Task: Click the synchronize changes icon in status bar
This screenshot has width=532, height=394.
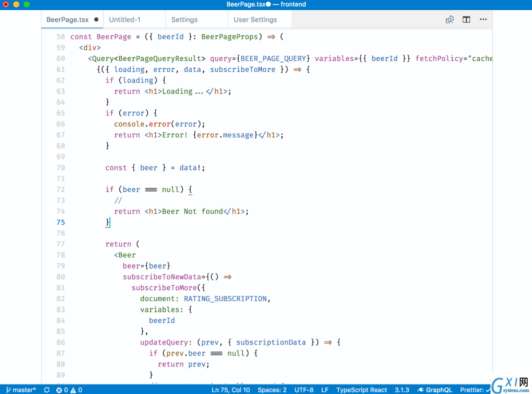Action: pos(47,390)
